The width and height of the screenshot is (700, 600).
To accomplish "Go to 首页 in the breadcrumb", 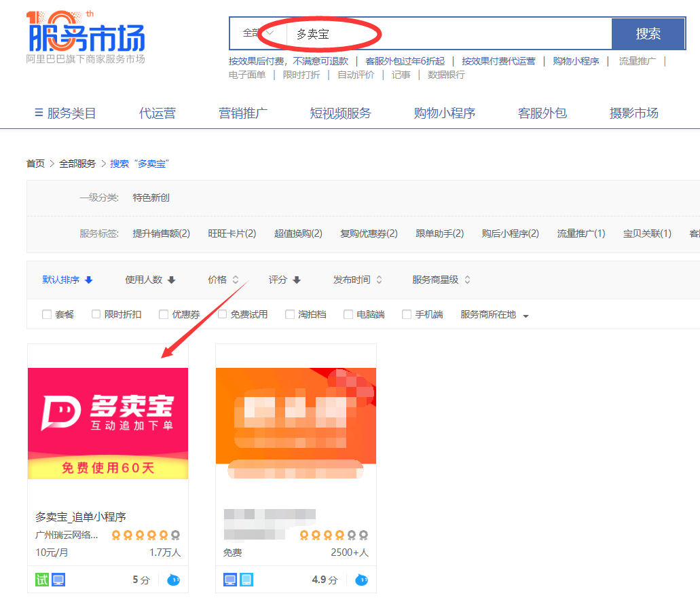I will click(35, 164).
